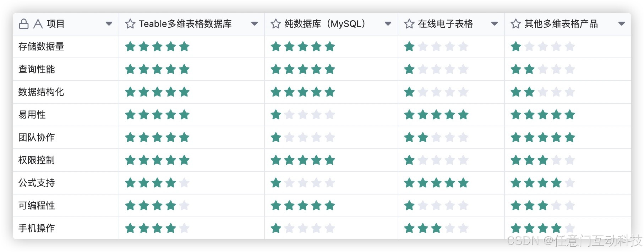The height and width of the screenshot is (252, 644).
Task: Set 权限控制 在线电子表格 rating to fourth star
Action: pos(450,160)
